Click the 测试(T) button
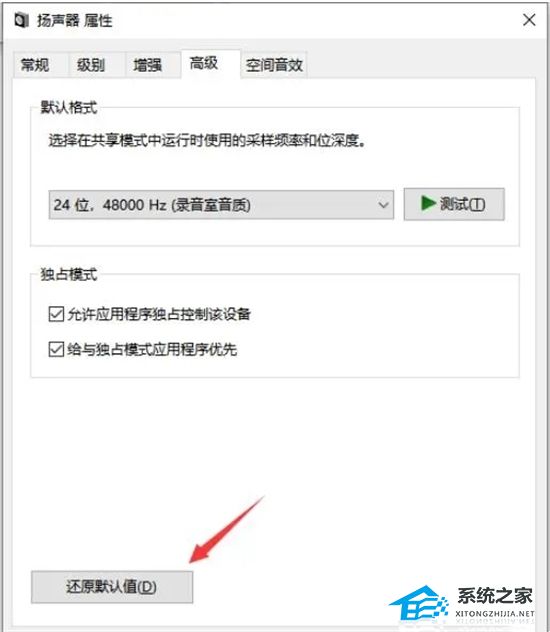 (x=454, y=204)
